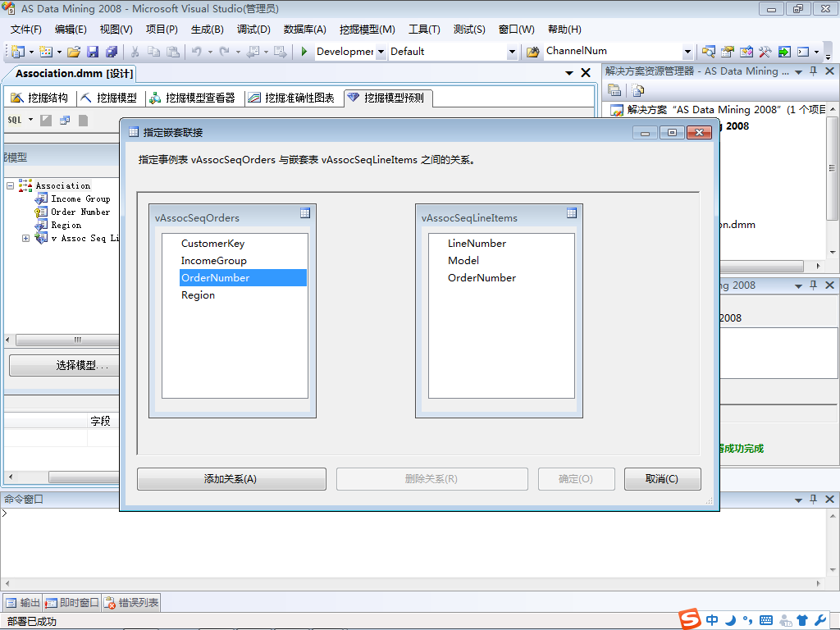Click in the command window input area
This screenshot has height=630, width=840.
tap(413, 541)
